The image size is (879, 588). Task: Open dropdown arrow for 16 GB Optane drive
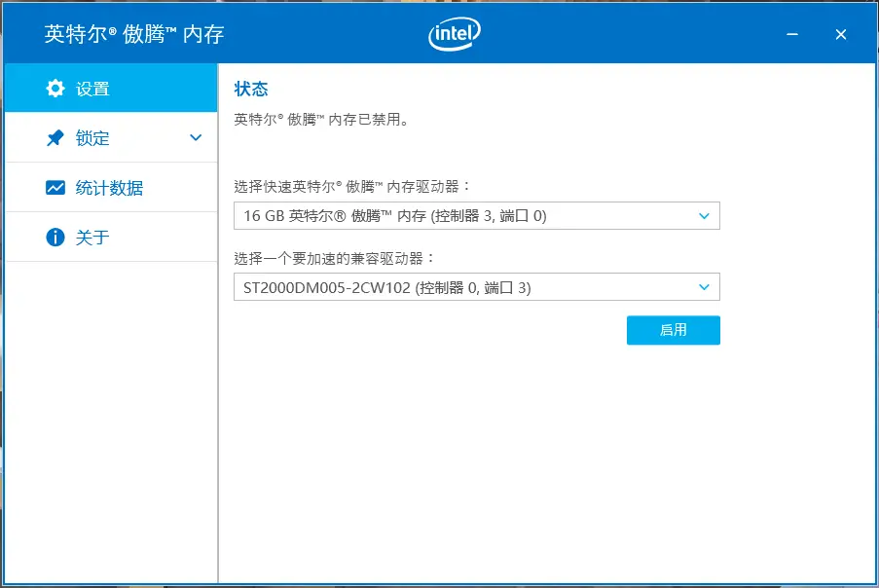(x=704, y=216)
